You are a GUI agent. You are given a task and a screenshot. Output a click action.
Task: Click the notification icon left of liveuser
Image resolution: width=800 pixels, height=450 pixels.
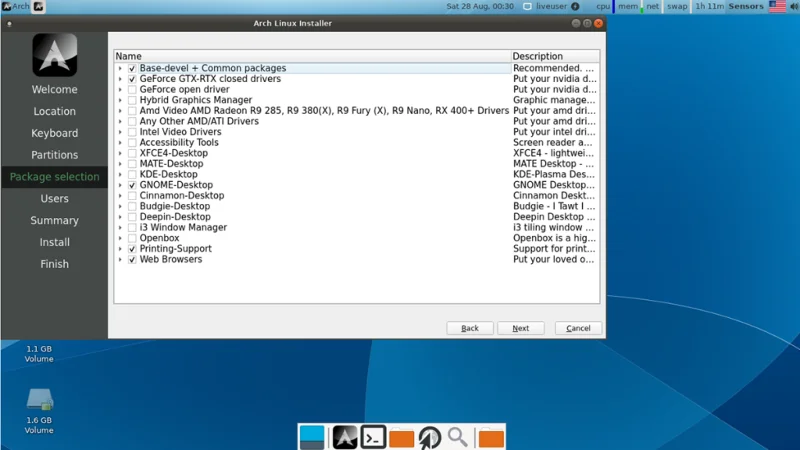(x=528, y=7)
